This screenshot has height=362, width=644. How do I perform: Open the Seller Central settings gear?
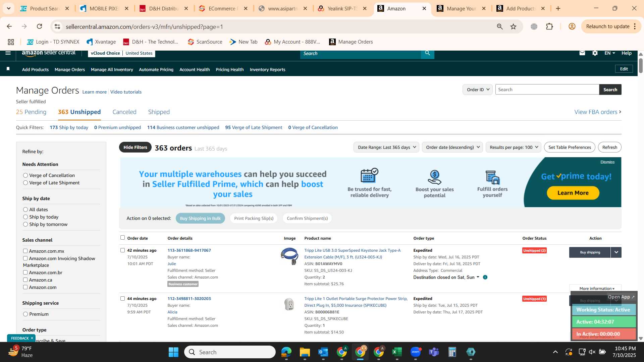pyautogui.click(x=595, y=53)
